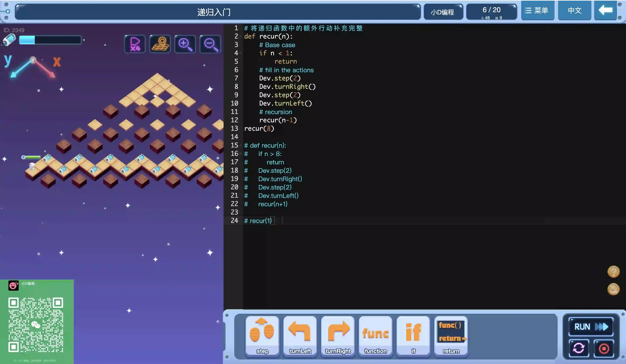Viewport: 626px width, 364px height.
Task: Insert a turnLeft command block
Action: tap(300, 335)
